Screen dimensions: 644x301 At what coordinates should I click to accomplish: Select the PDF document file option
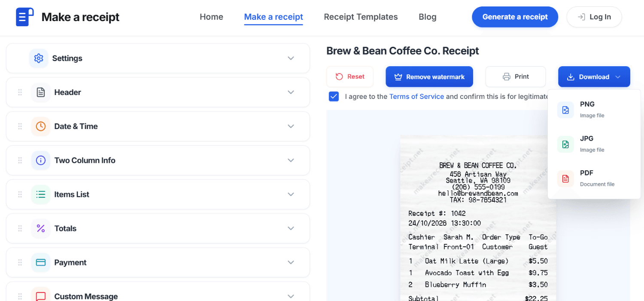click(565, 178)
